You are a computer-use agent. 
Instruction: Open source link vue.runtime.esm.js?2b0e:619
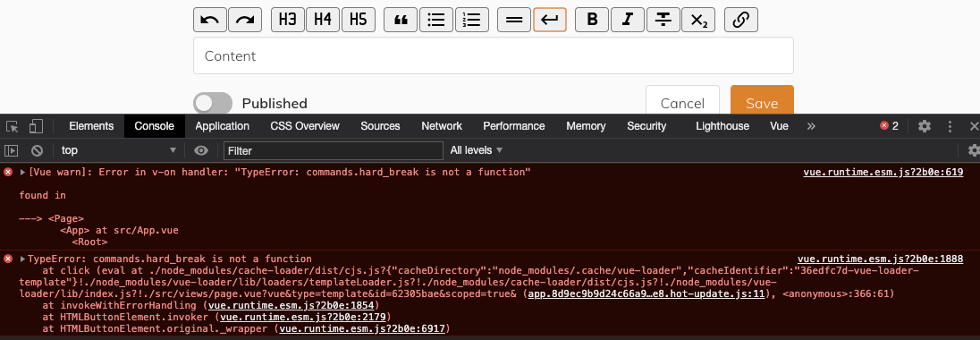click(x=883, y=172)
